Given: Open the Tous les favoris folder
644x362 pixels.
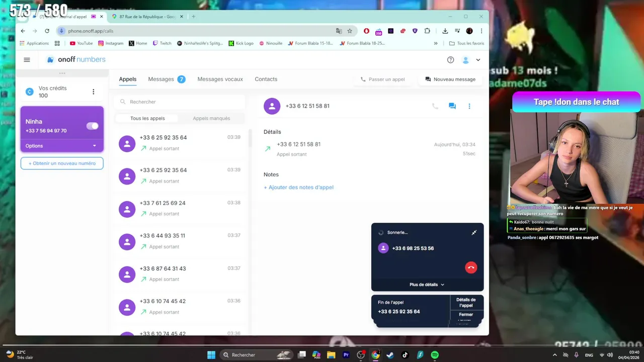Looking at the screenshot, I should coord(466,43).
